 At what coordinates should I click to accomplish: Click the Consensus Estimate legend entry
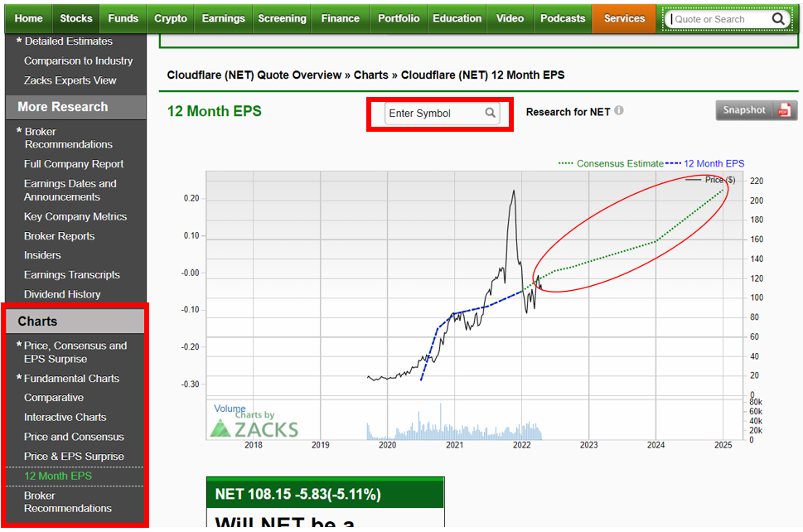tap(611, 163)
